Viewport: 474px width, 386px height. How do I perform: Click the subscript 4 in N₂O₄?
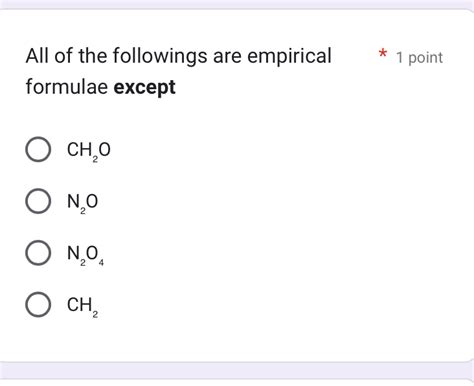(101, 263)
